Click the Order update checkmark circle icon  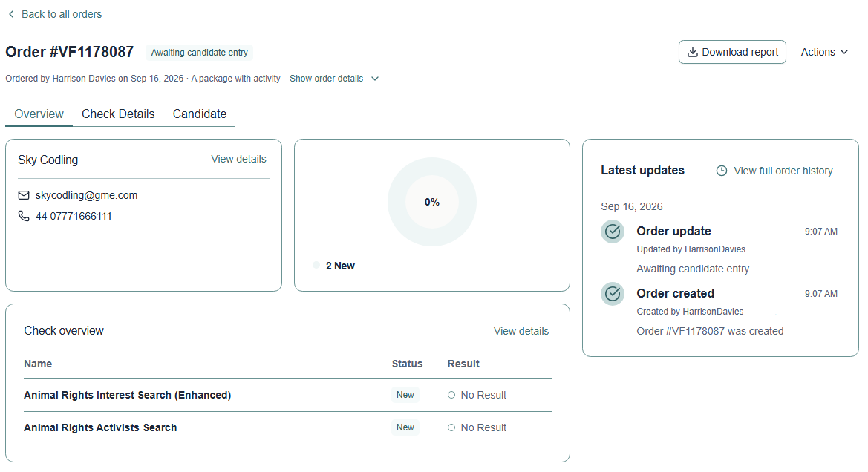click(613, 232)
